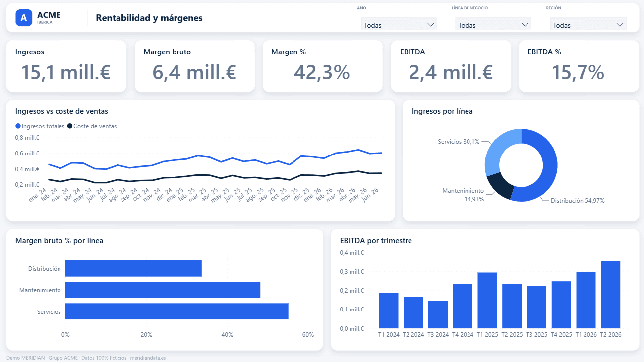Select the T3 2025 EBITDA bar
The height and width of the screenshot is (362, 644).
[536, 307]
